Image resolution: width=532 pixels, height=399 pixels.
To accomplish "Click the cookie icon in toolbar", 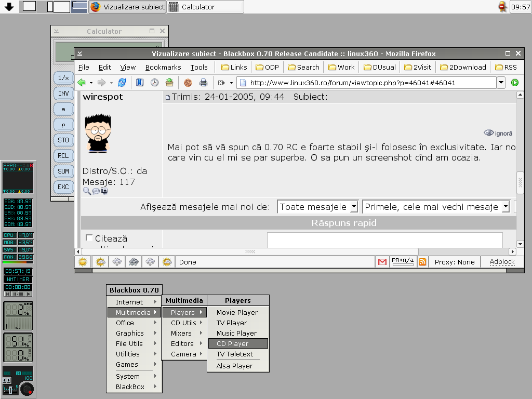I will click(x=188, y=83).
